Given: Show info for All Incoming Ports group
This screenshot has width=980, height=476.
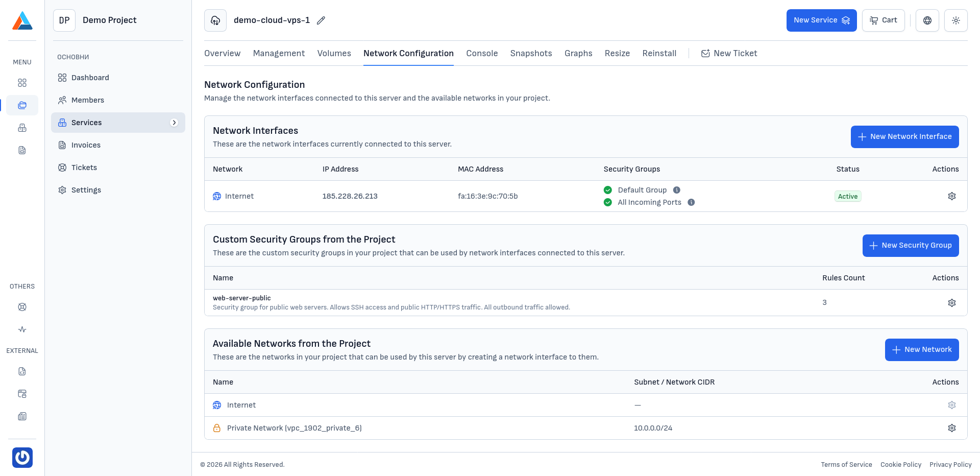Looking at the screenshot, I should 691,202.
